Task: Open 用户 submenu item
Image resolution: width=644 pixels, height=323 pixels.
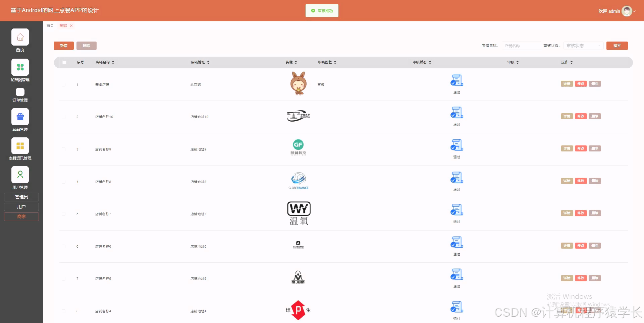Action: 21,207
